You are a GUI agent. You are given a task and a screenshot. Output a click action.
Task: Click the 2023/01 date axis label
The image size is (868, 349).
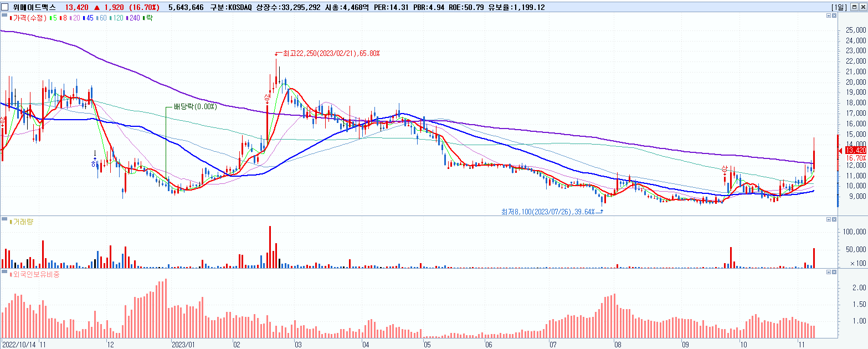pyautogui.click(x=184, y=344)
